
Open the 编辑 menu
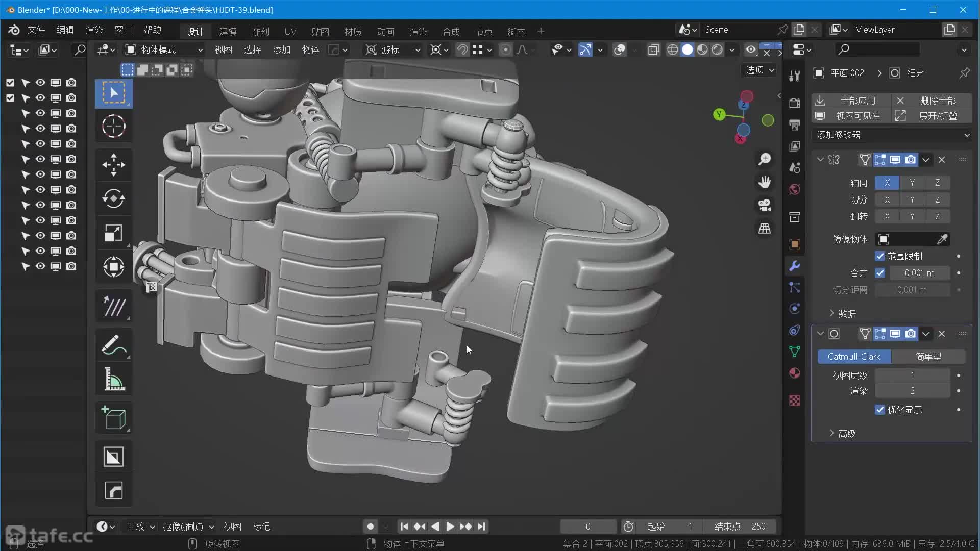[x=65, y=30]
